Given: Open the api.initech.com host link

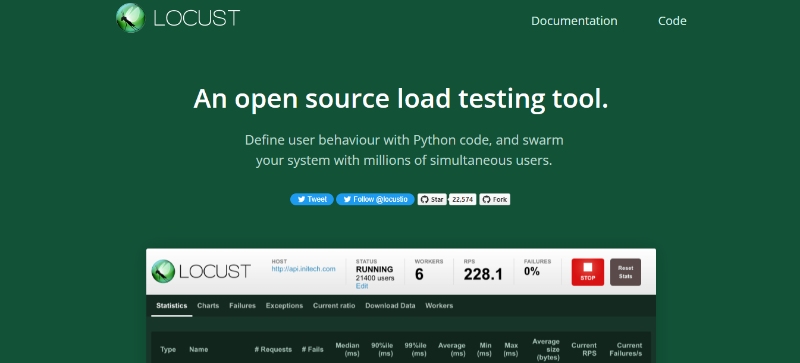Looking at the screenshot, I should click(x=304, y=269).
